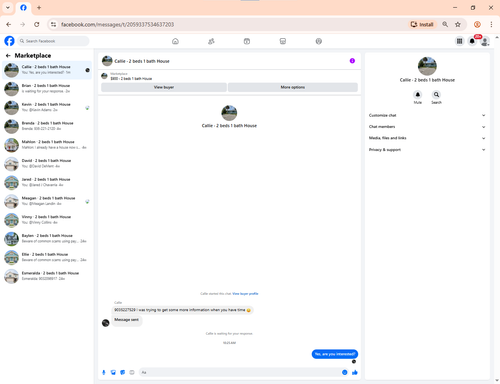Click the 'Message sent' bubble
Screen dimensions: 500x384
pos(127,320)
